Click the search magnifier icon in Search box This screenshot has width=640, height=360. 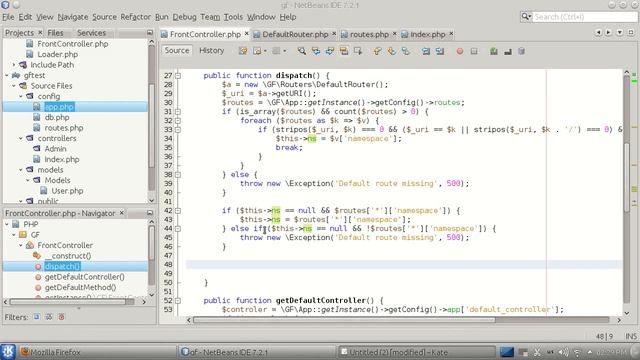point(526,16)
